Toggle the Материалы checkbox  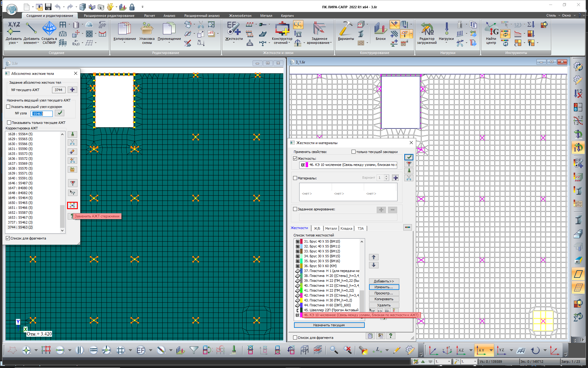(295, 178)
